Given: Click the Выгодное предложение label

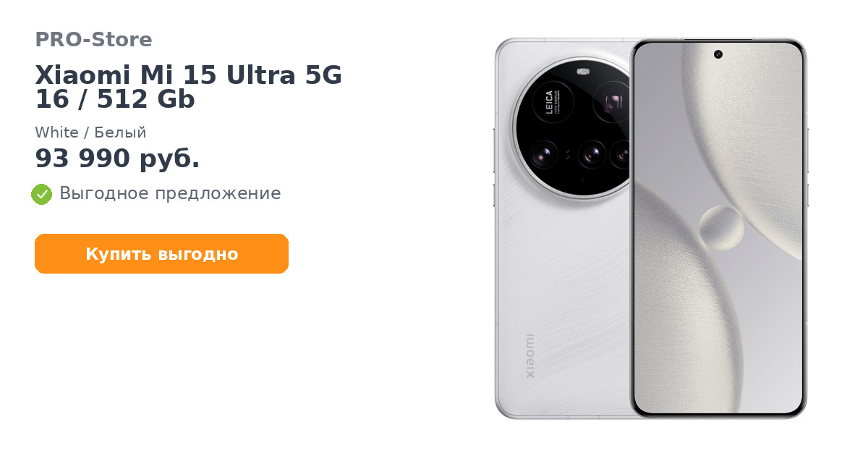Looking at the screenshot, I should pyautogui.click(x=170, y=193).
